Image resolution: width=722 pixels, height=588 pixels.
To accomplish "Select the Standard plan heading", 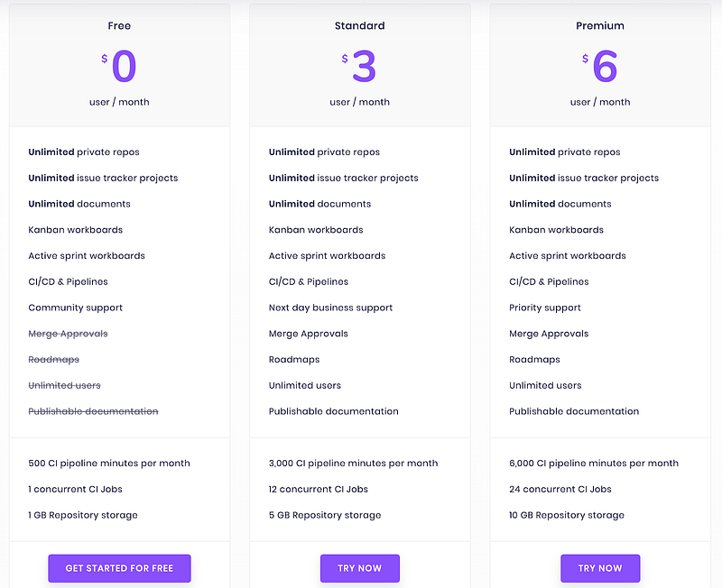I will [359, 26].
